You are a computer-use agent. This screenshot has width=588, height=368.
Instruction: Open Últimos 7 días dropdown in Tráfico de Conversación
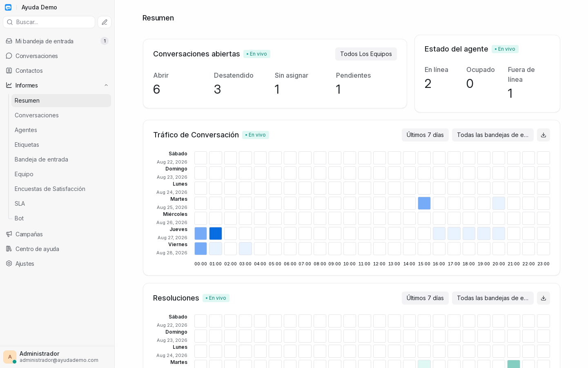pyautogui.click(x=425, y=135)
